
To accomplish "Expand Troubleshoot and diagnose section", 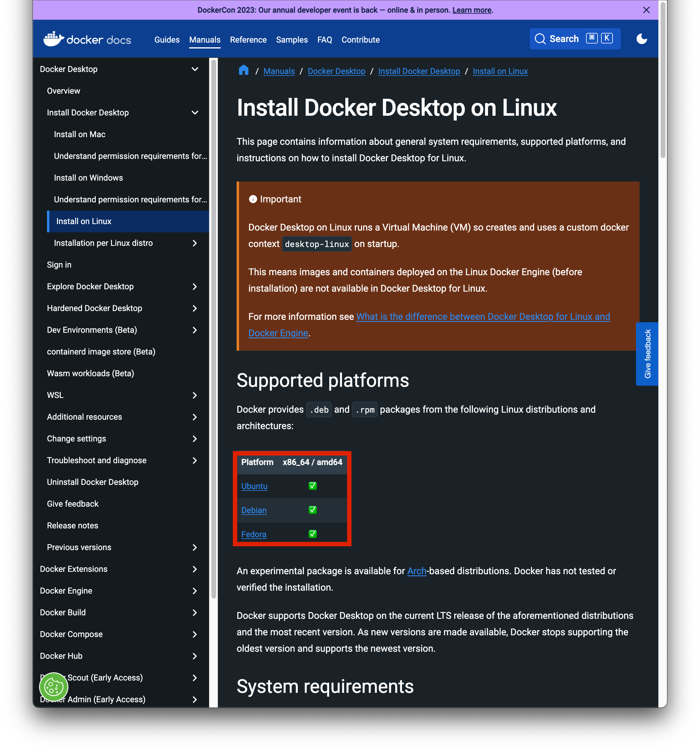I will point(195,461).
